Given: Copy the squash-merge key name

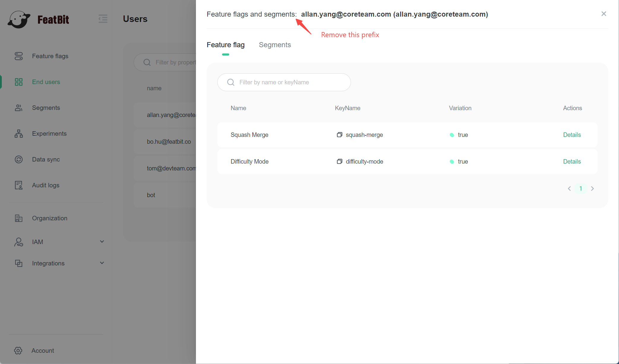Looking at the screenshot, I should click(339, 135).
